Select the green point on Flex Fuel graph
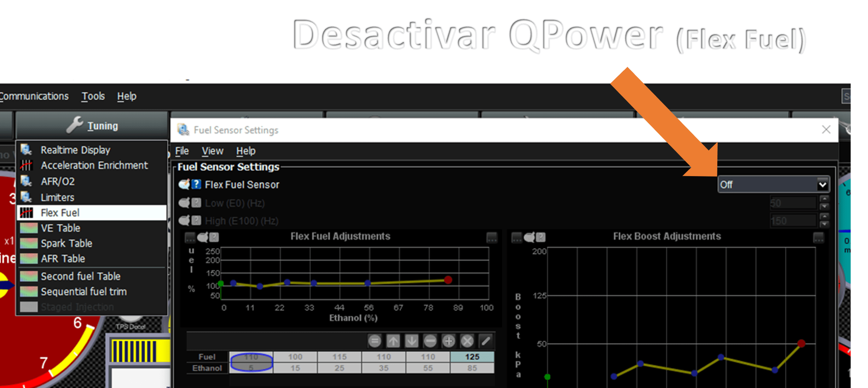 [x=221, y=283]
